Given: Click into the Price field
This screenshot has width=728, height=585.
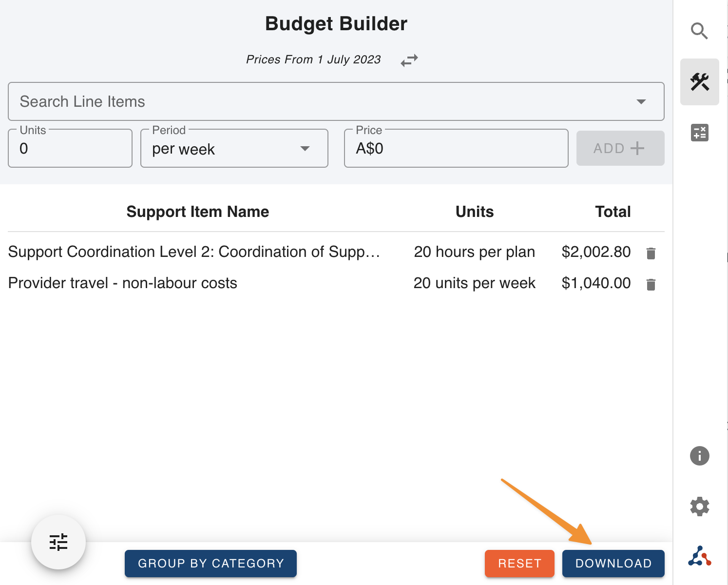Looking at the screenshot, I should click(x=456, y=149).
